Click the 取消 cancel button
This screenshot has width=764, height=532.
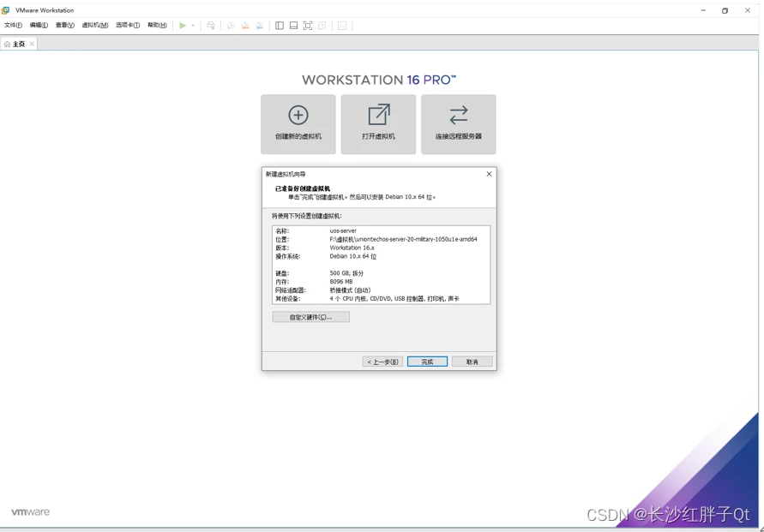472,362
